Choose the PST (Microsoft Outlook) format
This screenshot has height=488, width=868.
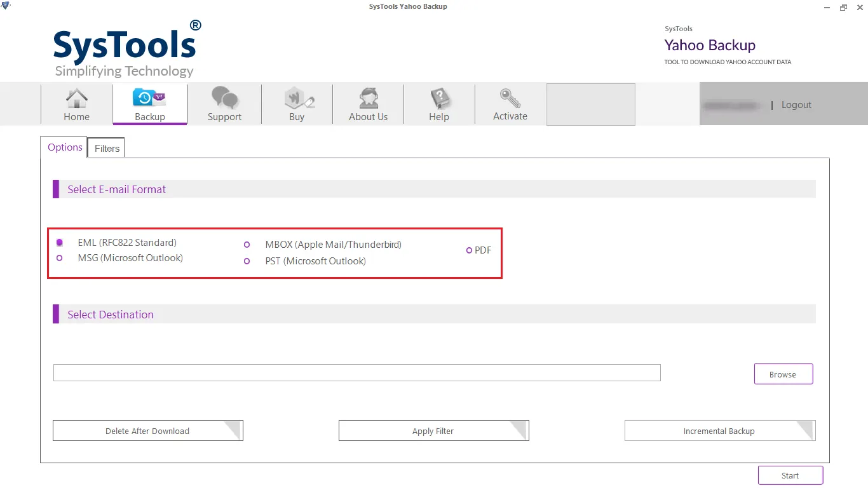(247, 261)
